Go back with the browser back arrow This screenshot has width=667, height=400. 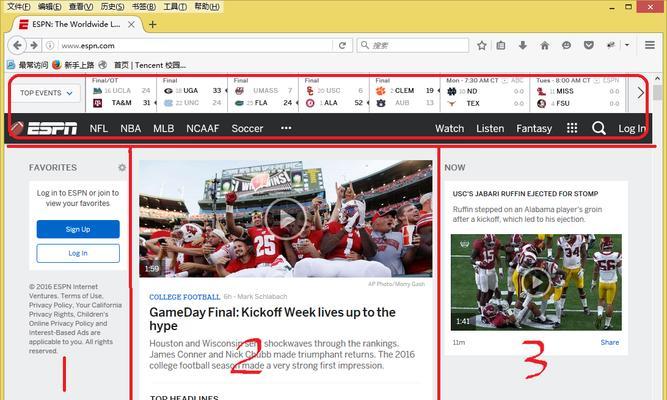(x=17, y=45)
